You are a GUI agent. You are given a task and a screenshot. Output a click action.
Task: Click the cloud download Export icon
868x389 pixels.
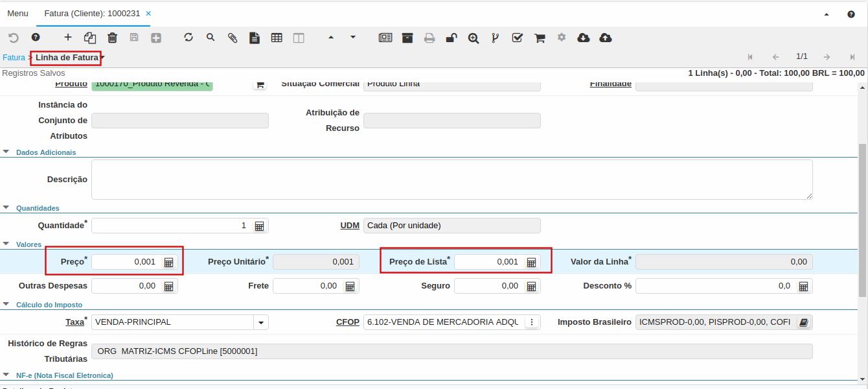click(583, 38)
